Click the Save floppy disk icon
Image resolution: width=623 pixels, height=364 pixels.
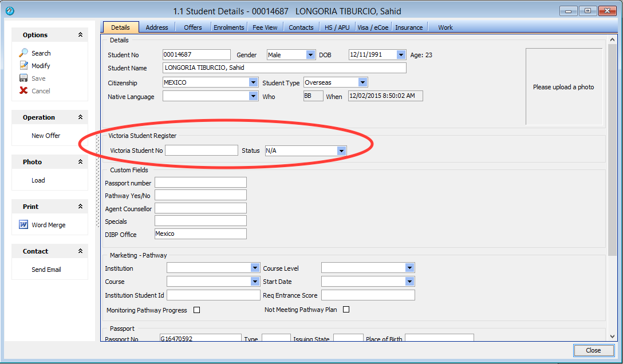23,78
